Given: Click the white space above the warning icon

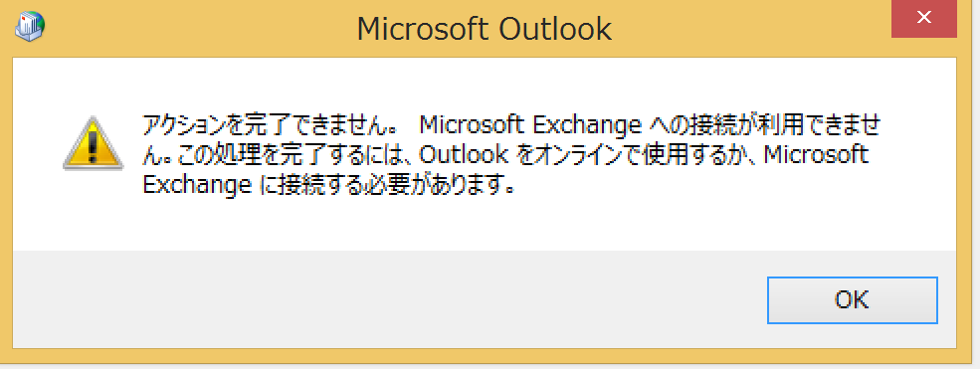Looking at the screenshot, I should (94, 87).
